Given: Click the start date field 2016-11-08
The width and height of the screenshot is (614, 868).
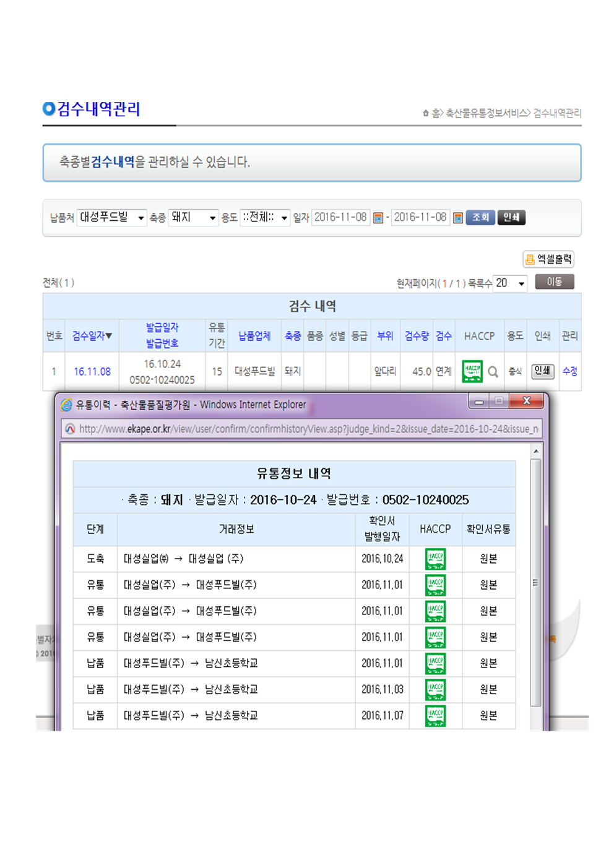Looking at the screenshot, I should pos(340,217).
